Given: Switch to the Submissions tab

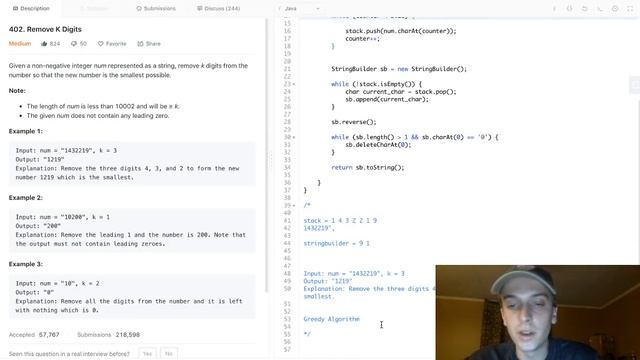Looking at the screenshot, I should pyautogui.click(x=156, y=8).
